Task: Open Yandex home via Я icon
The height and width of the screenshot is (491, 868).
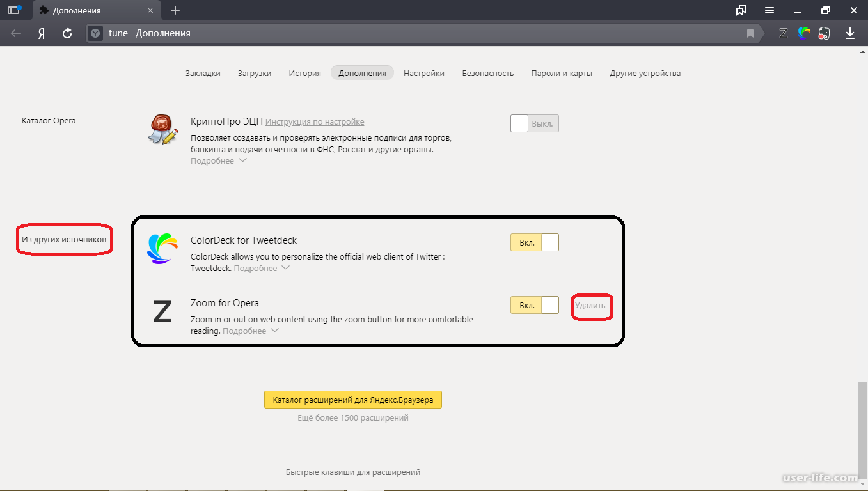Action: (42, 33)
